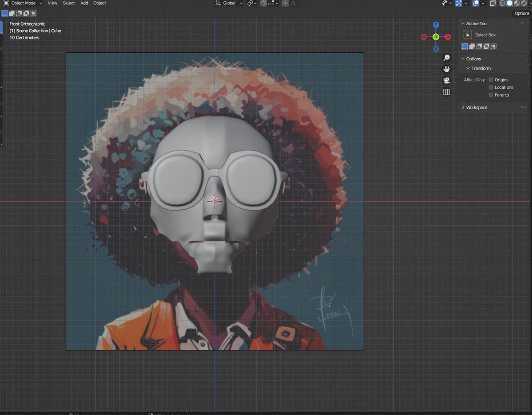Click the faded negative X gizmo ball

pos(423,37)
